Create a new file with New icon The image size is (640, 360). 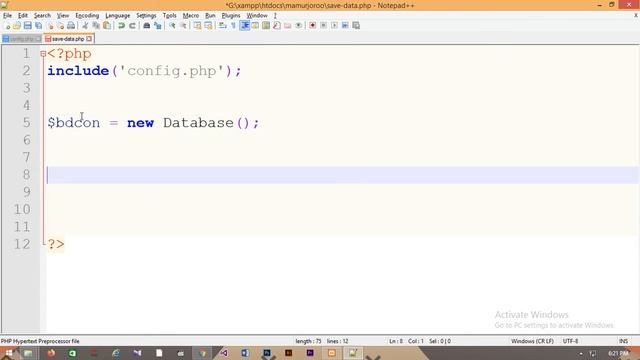[7, 26]
